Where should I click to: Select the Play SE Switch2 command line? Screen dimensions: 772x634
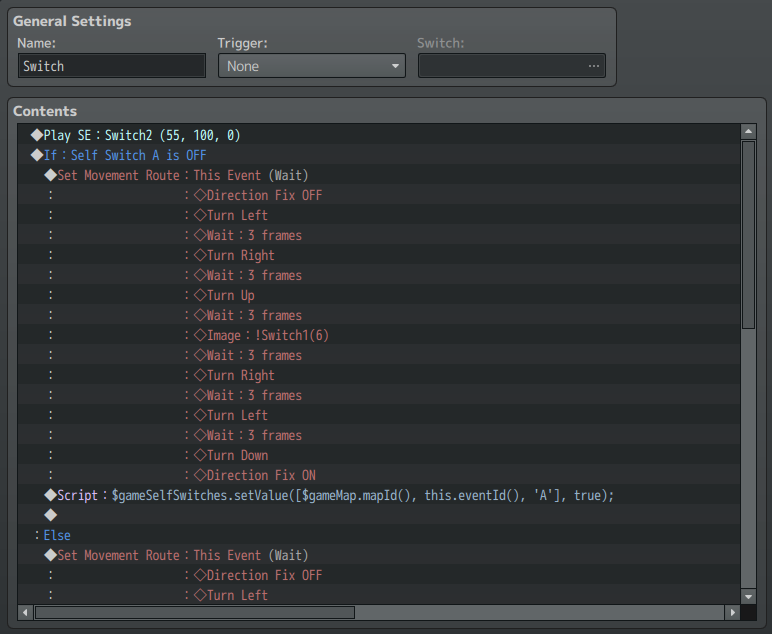point(379,135)
